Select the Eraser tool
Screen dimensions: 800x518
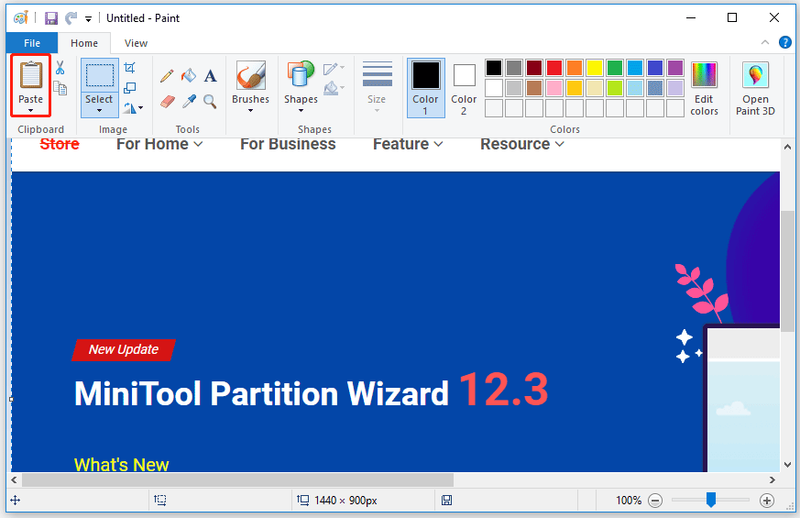tap(167, 101)
